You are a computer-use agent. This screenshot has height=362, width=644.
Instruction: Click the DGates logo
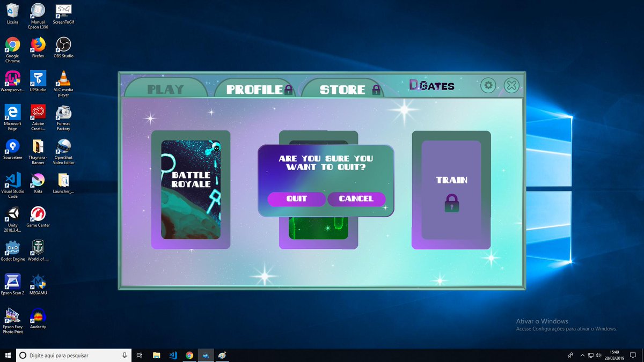pyautogui.click(x=431, y=85)
